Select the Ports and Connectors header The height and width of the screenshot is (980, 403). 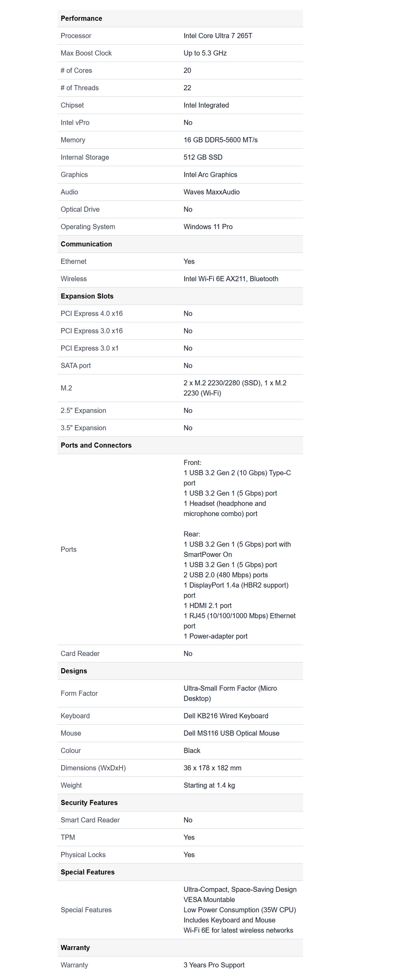[x=96, y=445]
